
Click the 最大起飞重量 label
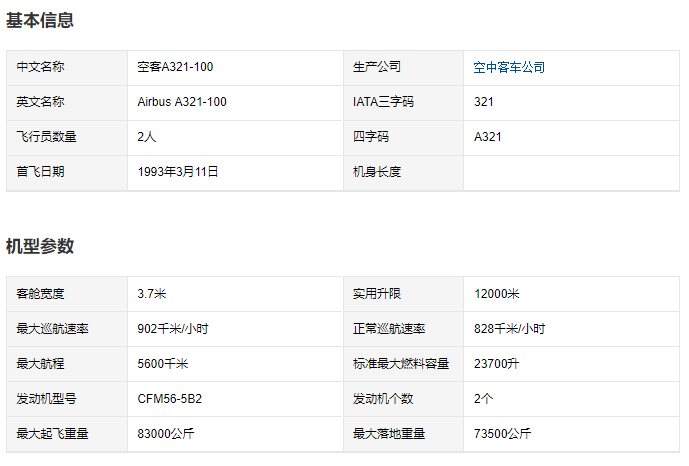[x=52, y=433]
